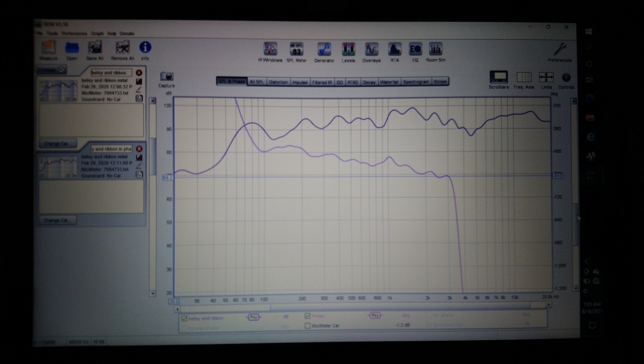Toggle Psy smoothing marker for SPL trace
This screenshot has width=644, height=364.
[253, 317]
